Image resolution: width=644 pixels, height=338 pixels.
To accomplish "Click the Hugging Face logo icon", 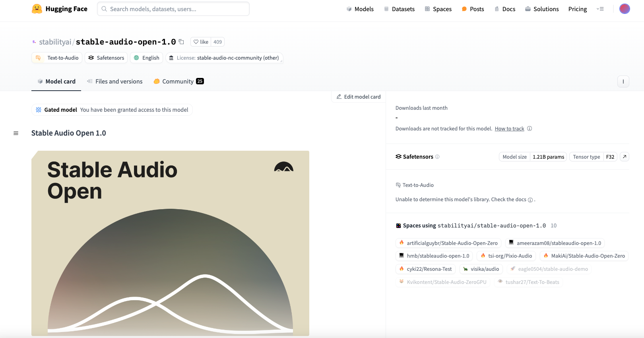I will pos(37,9).
